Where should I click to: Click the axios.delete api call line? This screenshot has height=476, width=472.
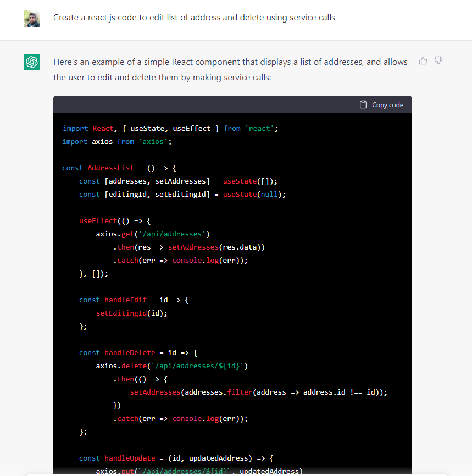pyautogui.click(x=172, y=366)
